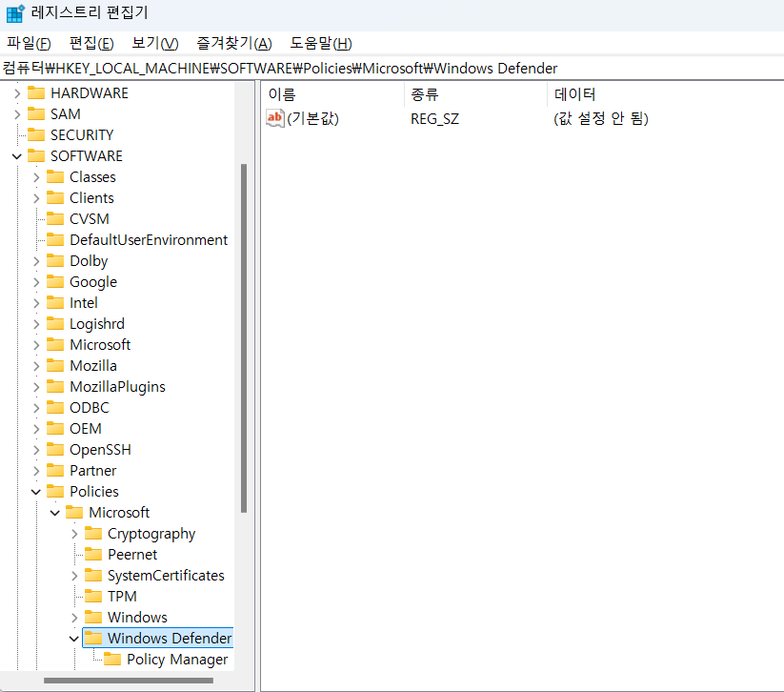
Task: Click the tree vertical scrollbar thumb
Action: [x=244, y=338]
